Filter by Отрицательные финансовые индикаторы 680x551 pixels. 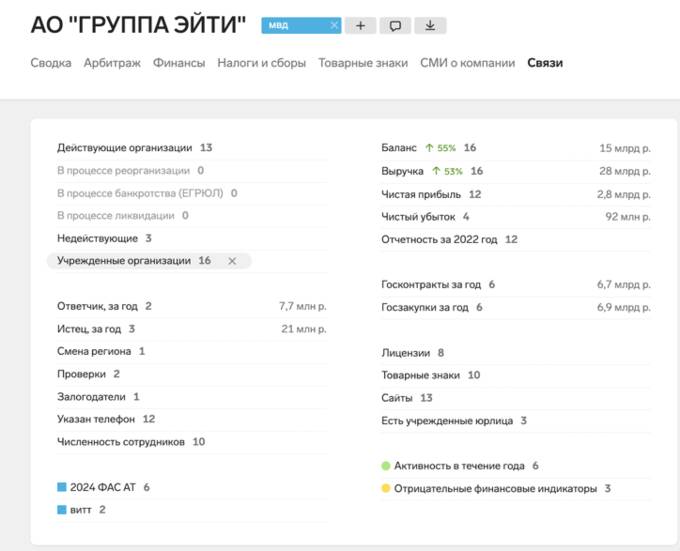click(x=516, y=489)
